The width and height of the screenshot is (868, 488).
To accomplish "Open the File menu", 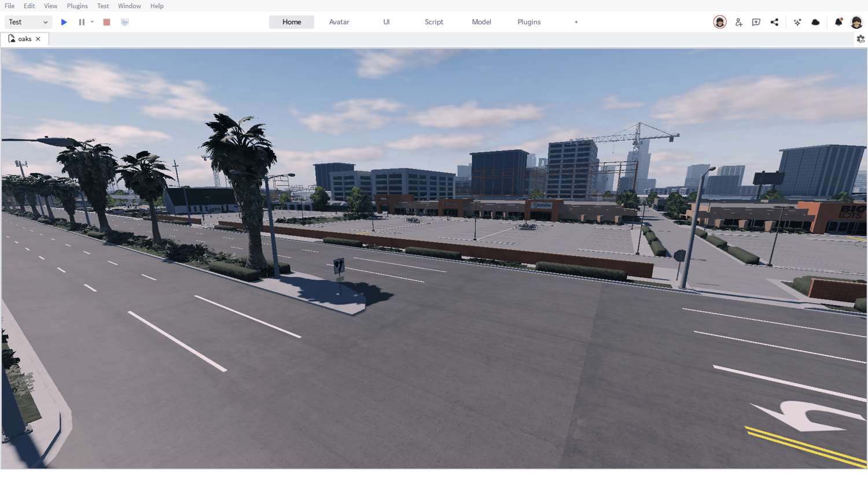I will (x=10, y=6).
